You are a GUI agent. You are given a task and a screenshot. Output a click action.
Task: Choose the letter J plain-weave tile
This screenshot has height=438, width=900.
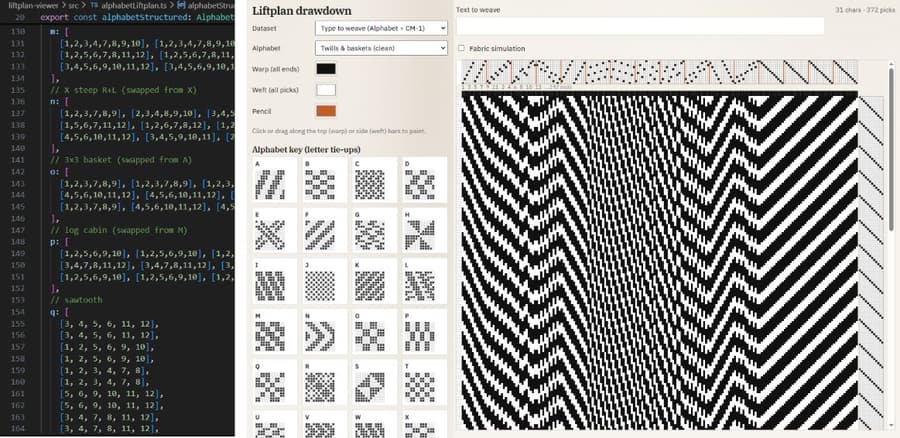click(x=325, y=281)
